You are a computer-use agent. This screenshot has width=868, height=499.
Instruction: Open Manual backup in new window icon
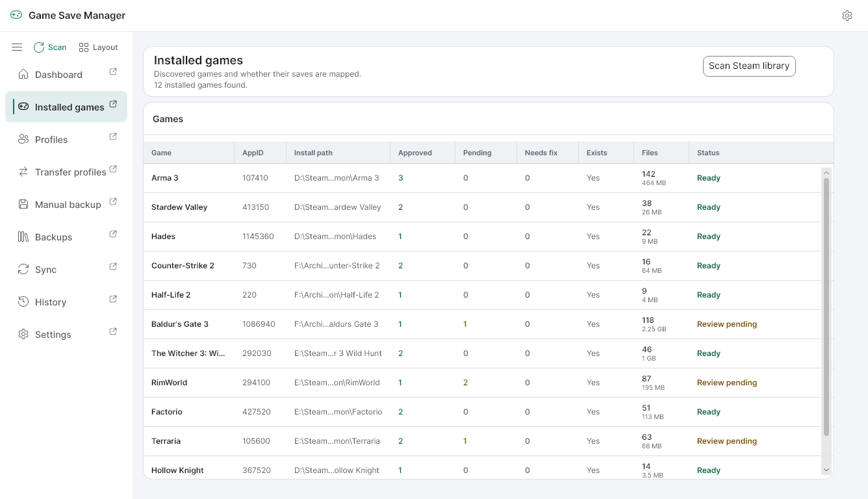pos(113,201)
